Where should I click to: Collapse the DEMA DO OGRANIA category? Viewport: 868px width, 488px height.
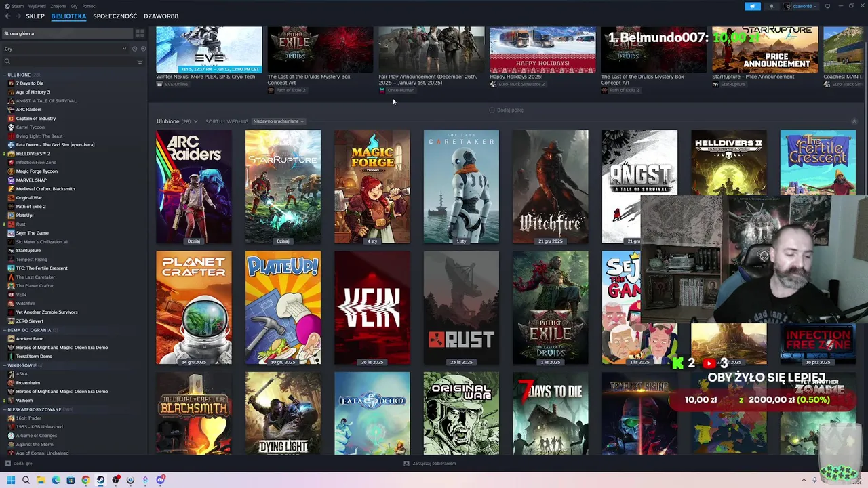[x=5, y=330]
